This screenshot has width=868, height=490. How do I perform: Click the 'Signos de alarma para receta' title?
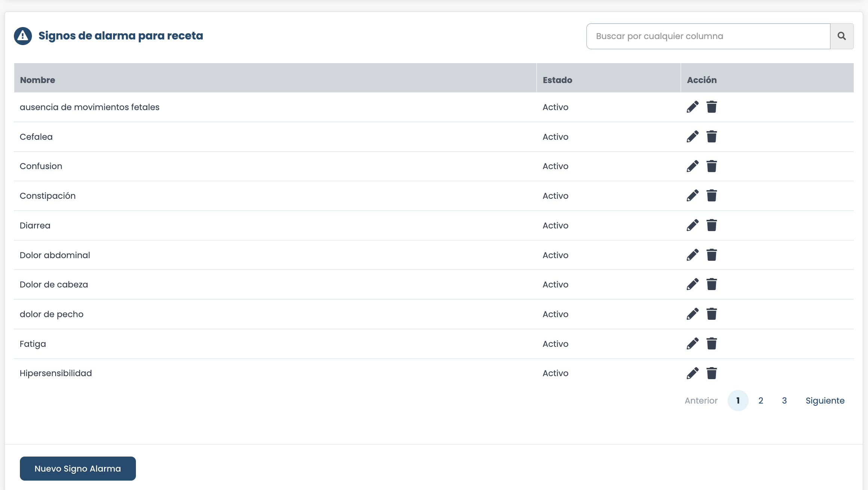click(121, 36)
